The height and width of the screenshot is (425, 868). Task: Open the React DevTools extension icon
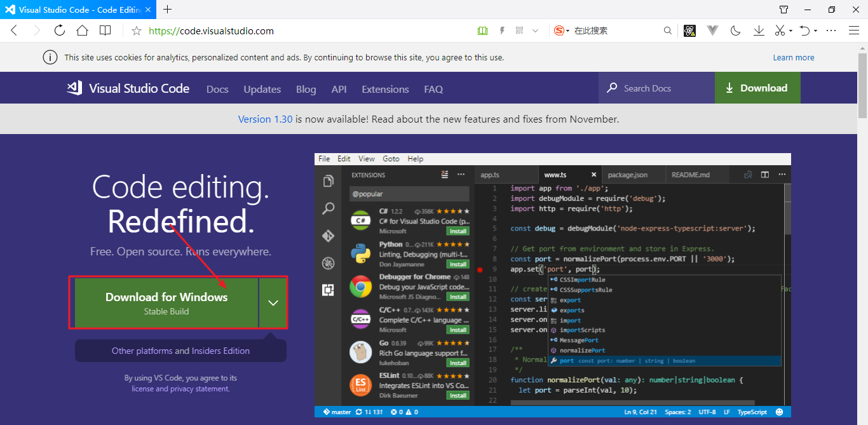point(690,30)
